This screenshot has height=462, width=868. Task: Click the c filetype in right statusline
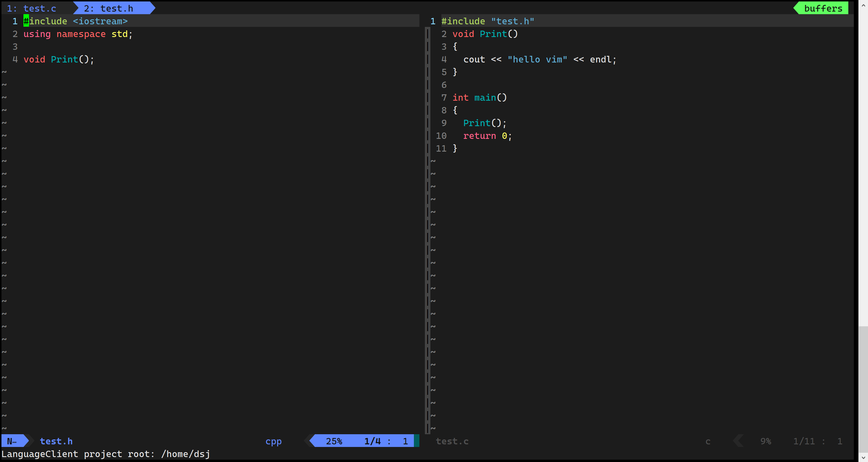tap(708, 441)
